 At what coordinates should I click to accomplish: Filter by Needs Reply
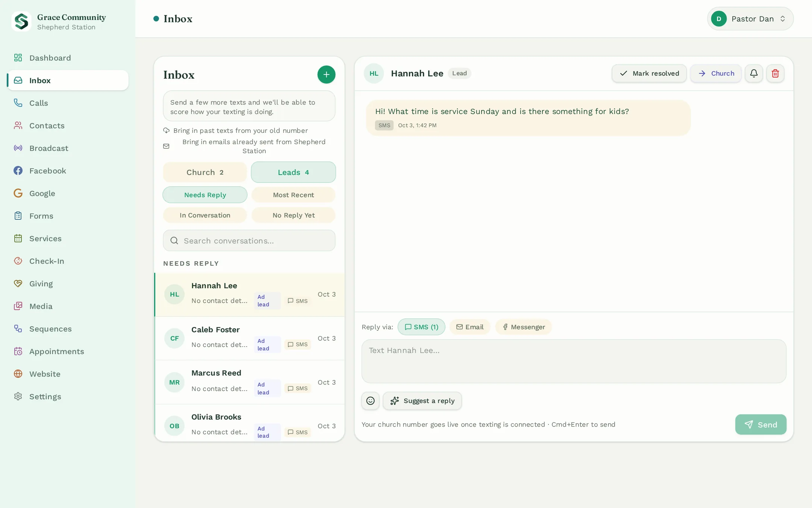[205, 195]
